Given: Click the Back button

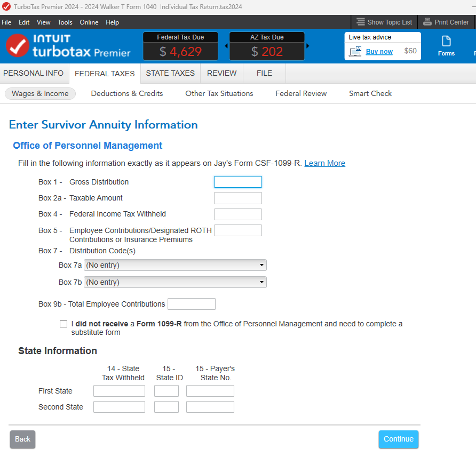Looking at the screenshot, I should (22, 439).
